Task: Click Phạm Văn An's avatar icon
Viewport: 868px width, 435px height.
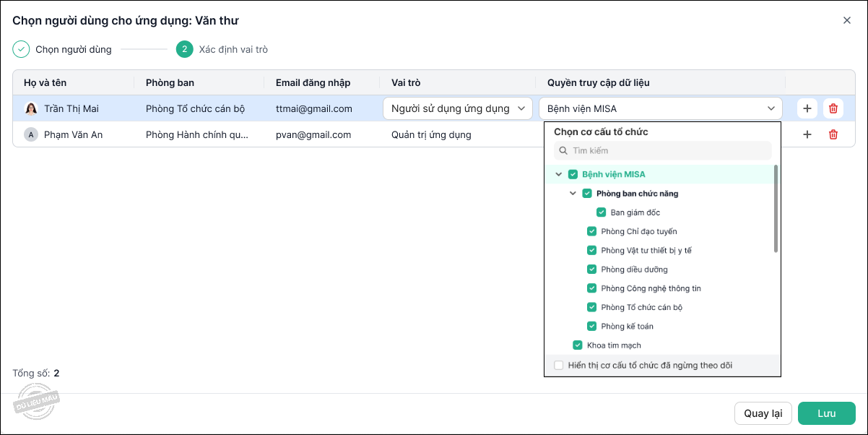Action: click(31, 134)
